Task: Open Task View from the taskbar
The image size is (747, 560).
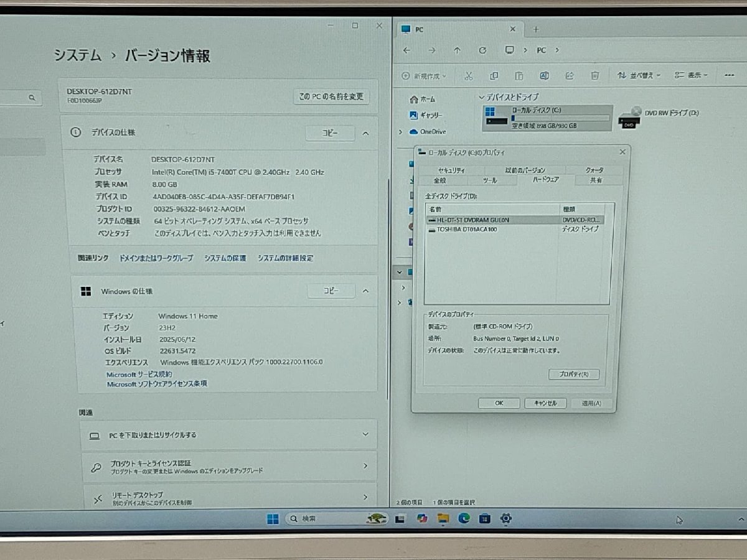Action: click(x=400, y=519)
